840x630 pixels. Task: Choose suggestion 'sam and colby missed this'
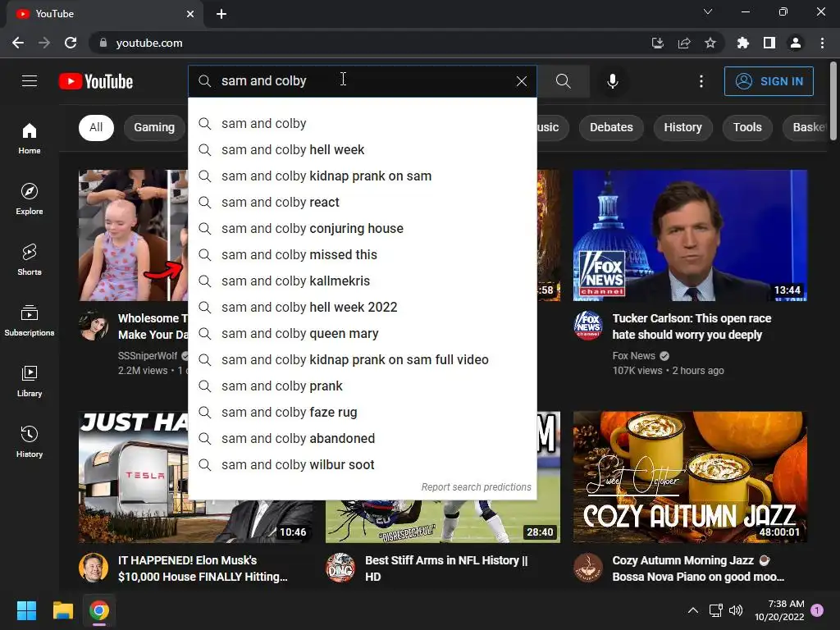(363, 255)
